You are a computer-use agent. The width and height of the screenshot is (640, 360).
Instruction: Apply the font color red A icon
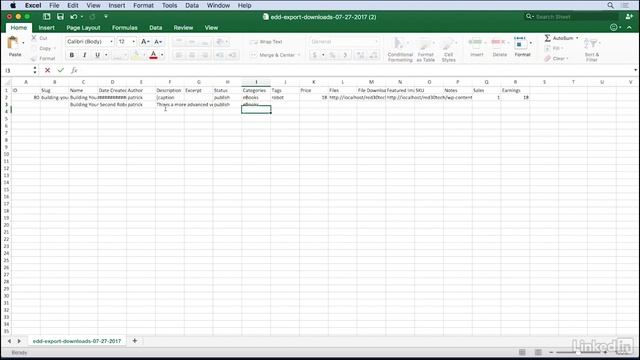pyautogui.click(x=153, y=55)
